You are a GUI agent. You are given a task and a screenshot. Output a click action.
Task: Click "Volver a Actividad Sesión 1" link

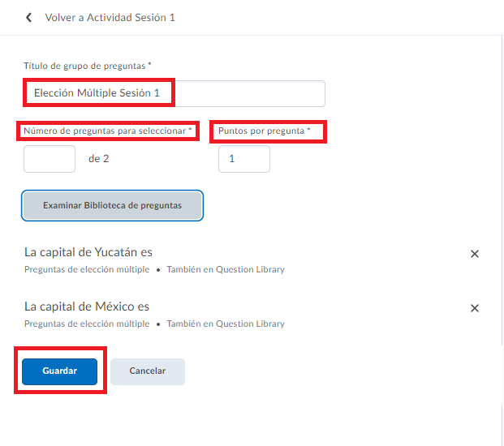pos(110,17)
